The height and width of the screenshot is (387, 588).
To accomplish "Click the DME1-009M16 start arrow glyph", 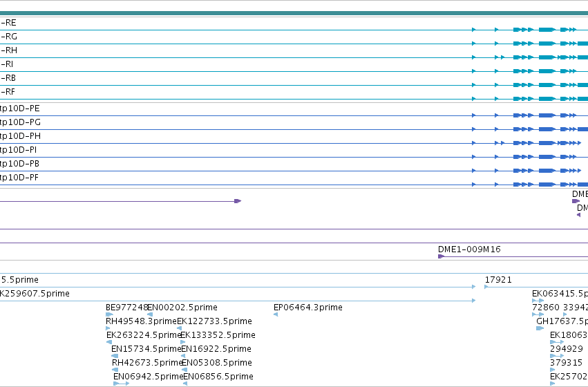I will tap(442, 256).
